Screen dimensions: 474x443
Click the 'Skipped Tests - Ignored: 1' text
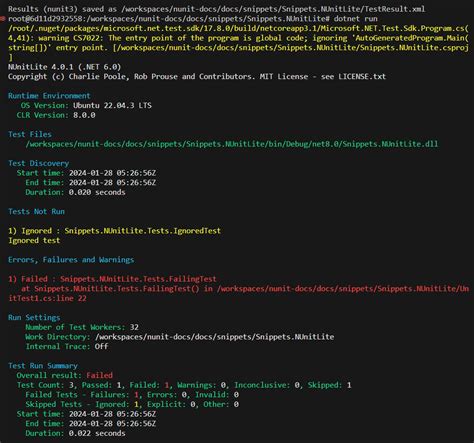click(x=82, y=404)
